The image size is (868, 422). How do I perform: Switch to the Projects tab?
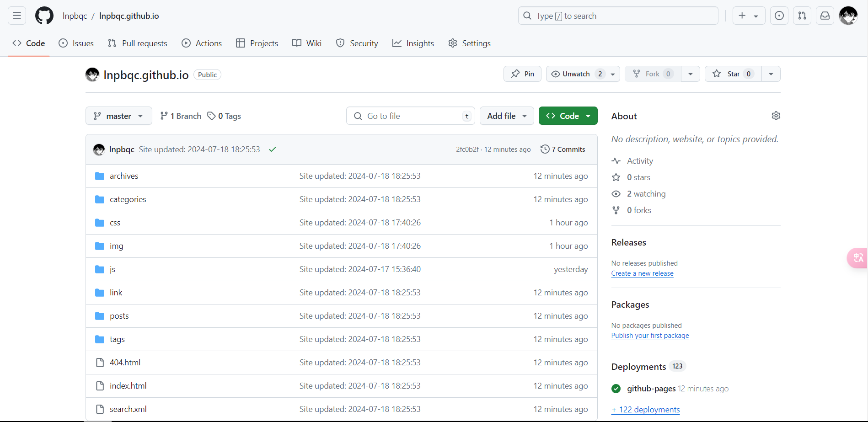(x=257, y=43)
